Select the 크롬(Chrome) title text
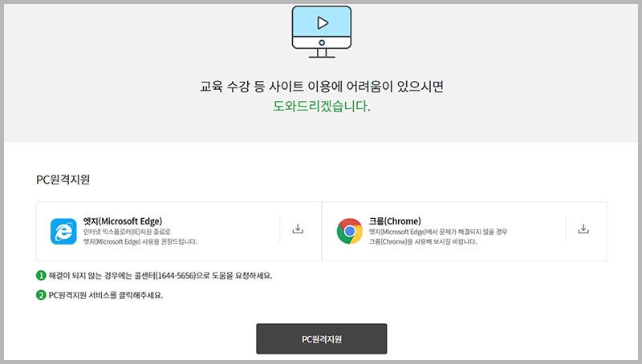 coord(395,220)
